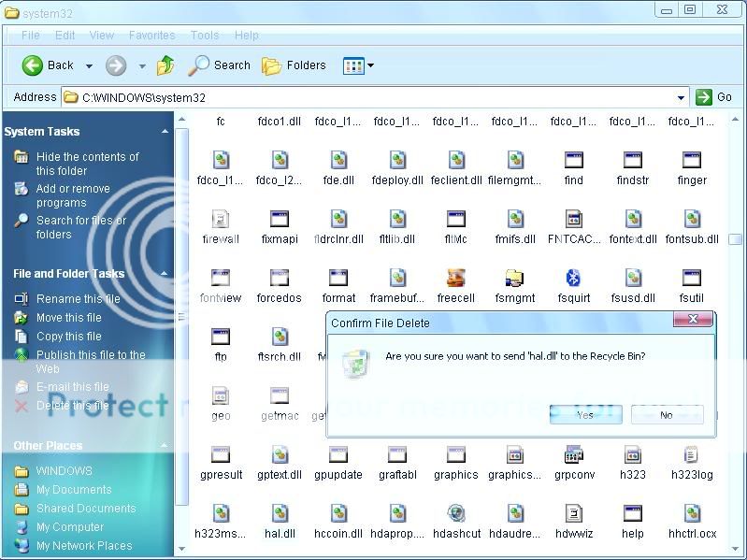747x560 pixels.
Task: Open the freecell game icon
Action: click(x=456, y=279)
